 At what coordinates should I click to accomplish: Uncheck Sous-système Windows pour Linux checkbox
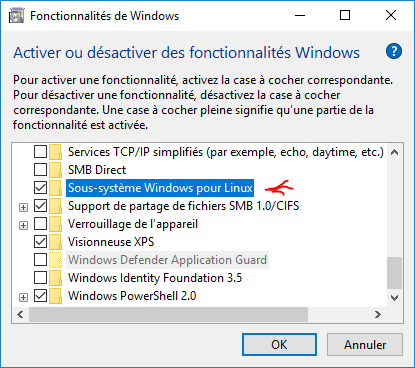pos(40,188)
